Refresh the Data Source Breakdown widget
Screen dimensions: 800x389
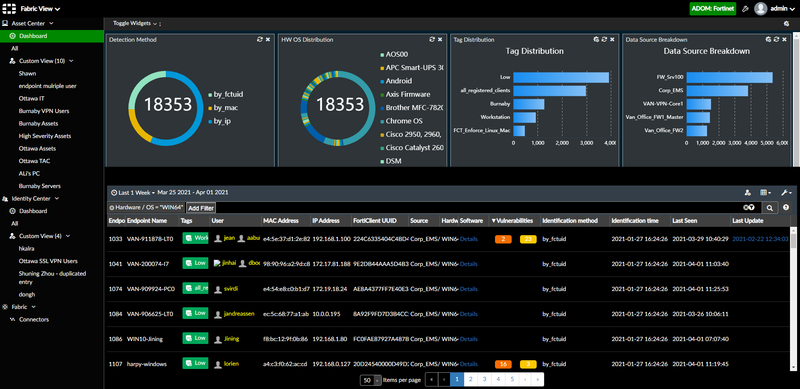click(x=777, y=39)
